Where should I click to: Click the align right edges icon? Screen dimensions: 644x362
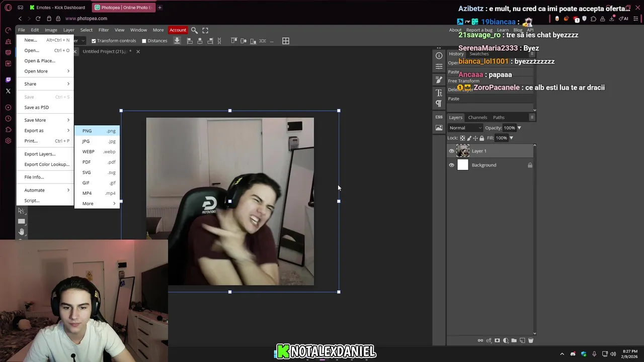point(210,41)
